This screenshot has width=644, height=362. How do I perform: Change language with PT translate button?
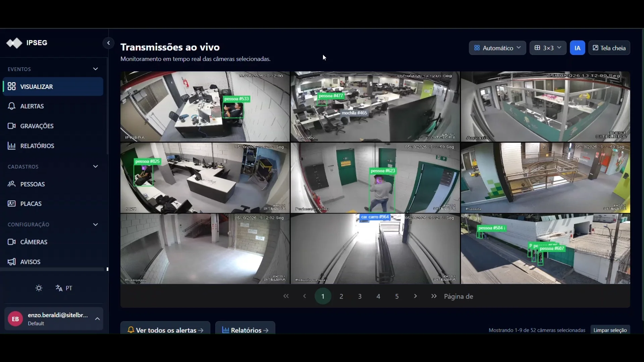click(x=64, y=288)
